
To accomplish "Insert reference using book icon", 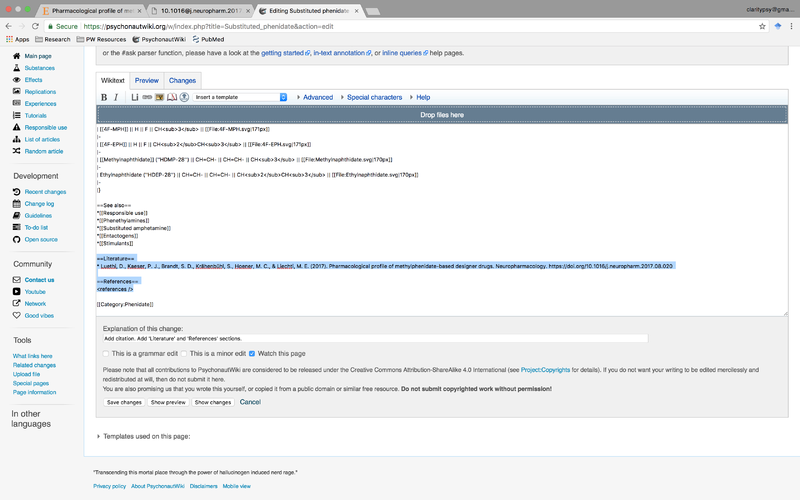I will pos(172,97).
